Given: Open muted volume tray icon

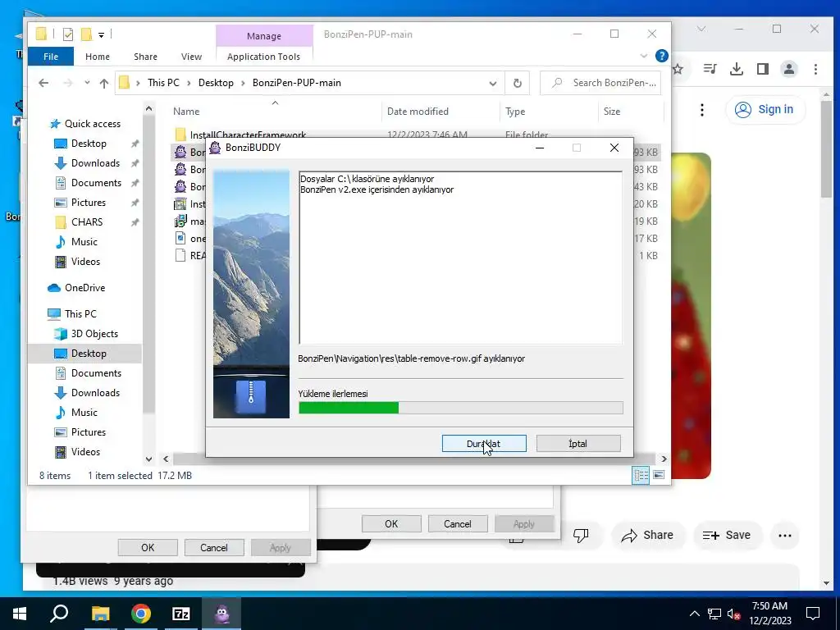Looking at the screenshot, I should [x=733, y=614].
